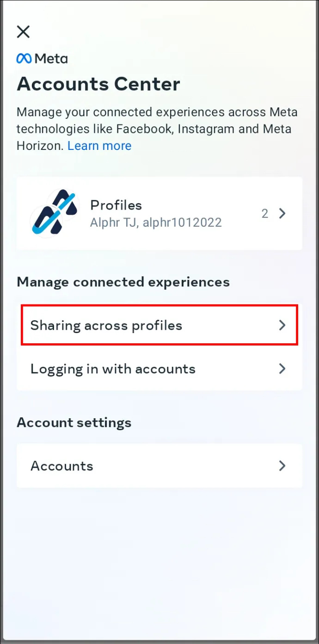Screen dimensions: 319x644
Task: Click the profile count number 2
Action: pos(265,213)
